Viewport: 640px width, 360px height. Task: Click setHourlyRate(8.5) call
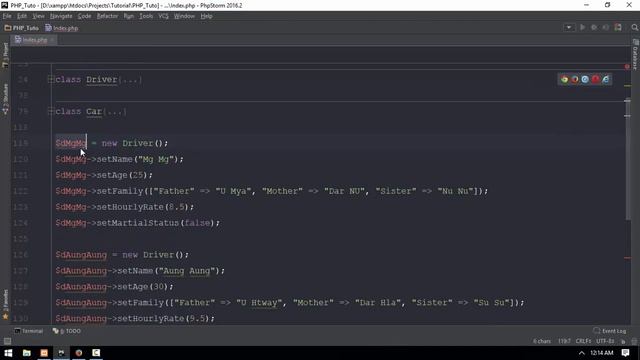(x=143, y=207)
